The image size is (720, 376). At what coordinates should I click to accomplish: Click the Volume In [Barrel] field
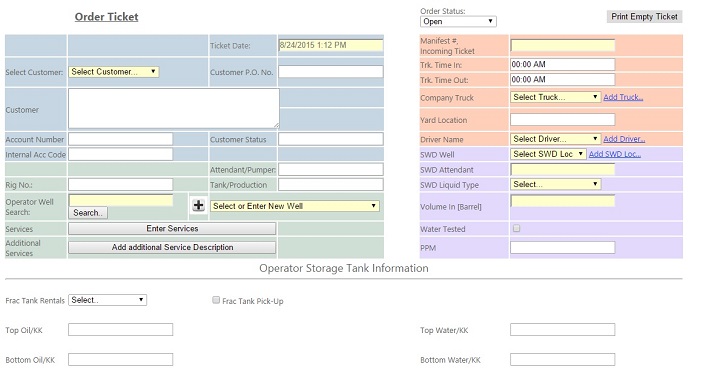(562, 201)
